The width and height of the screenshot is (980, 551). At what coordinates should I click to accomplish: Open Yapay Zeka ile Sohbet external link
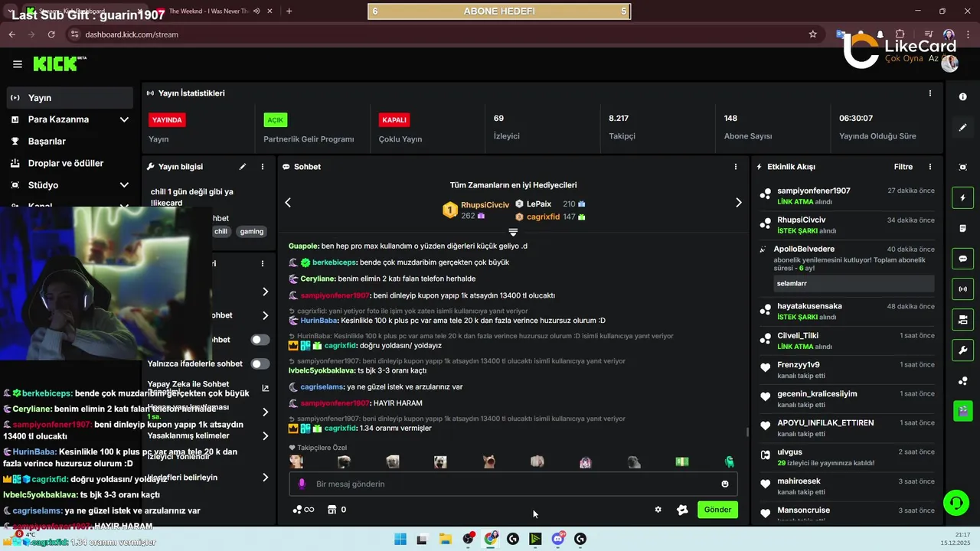[265, 388]
